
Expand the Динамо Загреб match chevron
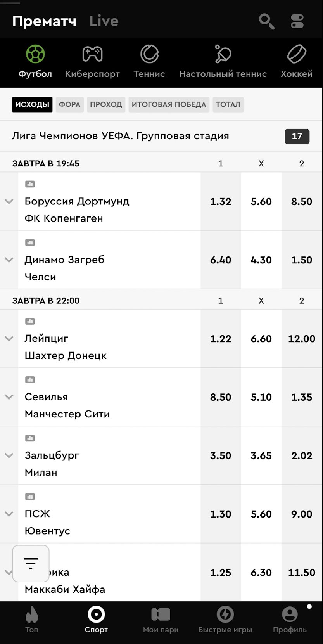click(x=9, y=260)
